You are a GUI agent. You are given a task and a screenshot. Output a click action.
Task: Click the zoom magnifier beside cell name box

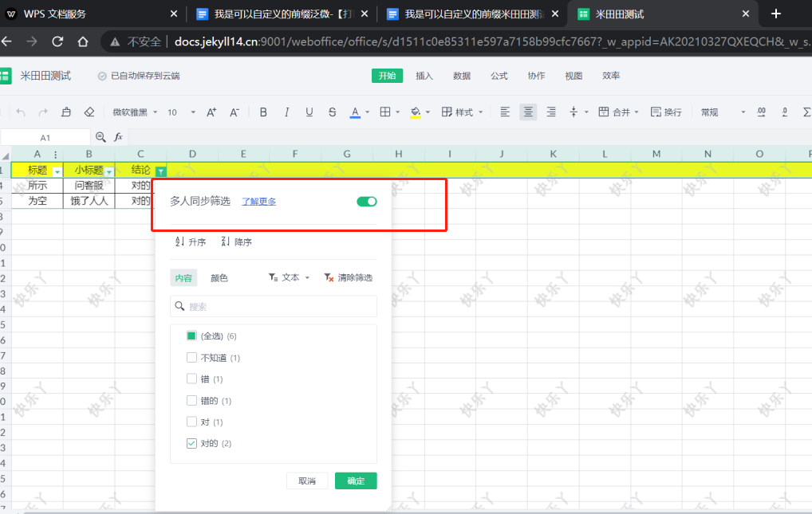point(101,138)
